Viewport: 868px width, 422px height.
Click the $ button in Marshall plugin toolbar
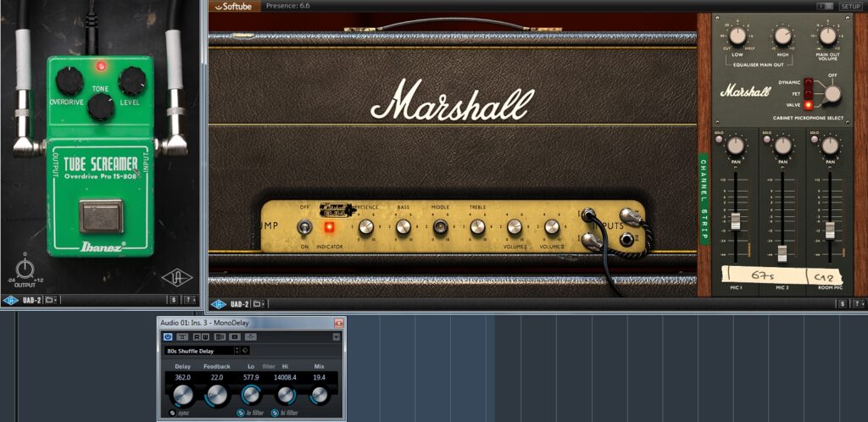tap(842, 303)
